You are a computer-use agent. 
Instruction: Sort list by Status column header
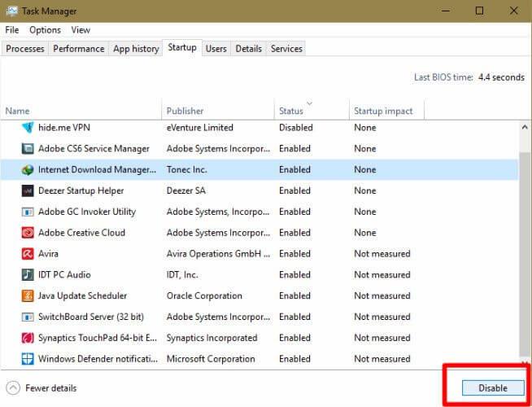(x=290, y=111)
